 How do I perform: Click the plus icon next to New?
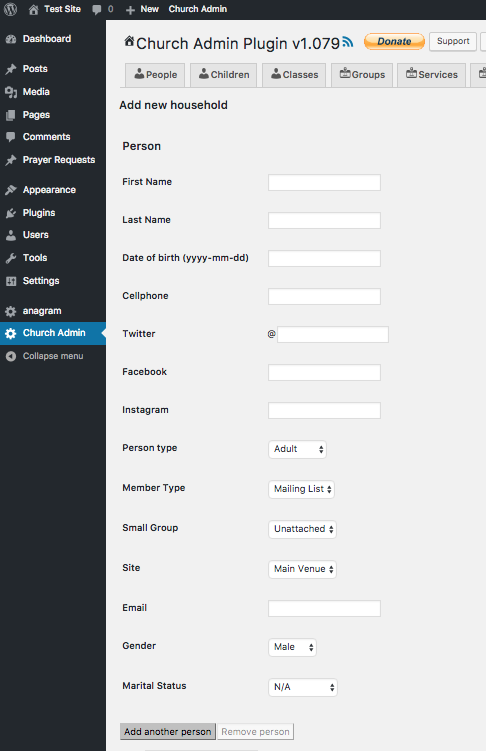tap(130, 10)
